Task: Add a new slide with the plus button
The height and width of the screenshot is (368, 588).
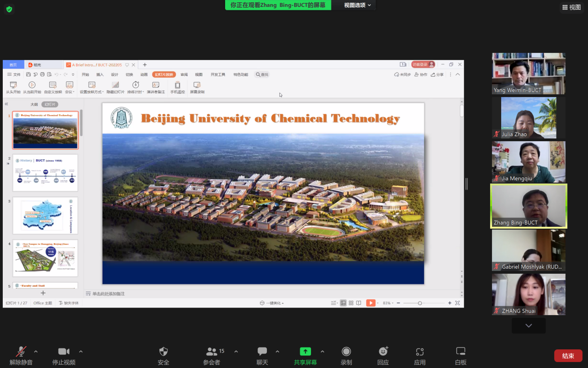Action: 43,293
